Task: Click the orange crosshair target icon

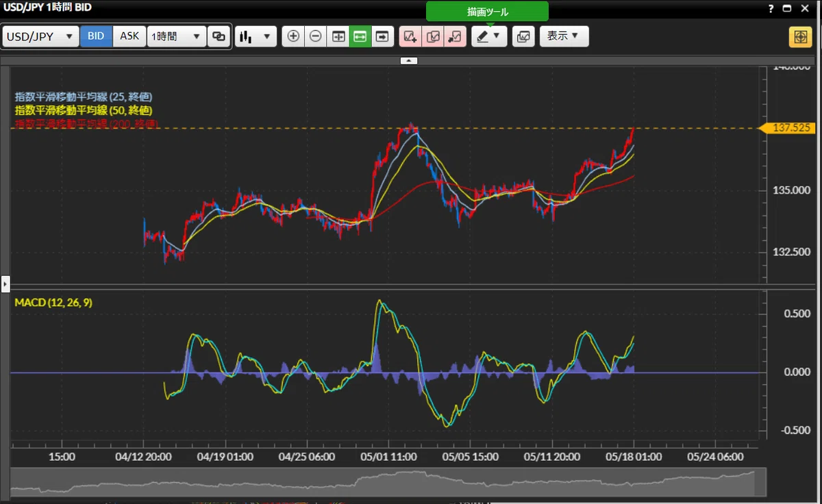Action: click(x=800, y=37)
